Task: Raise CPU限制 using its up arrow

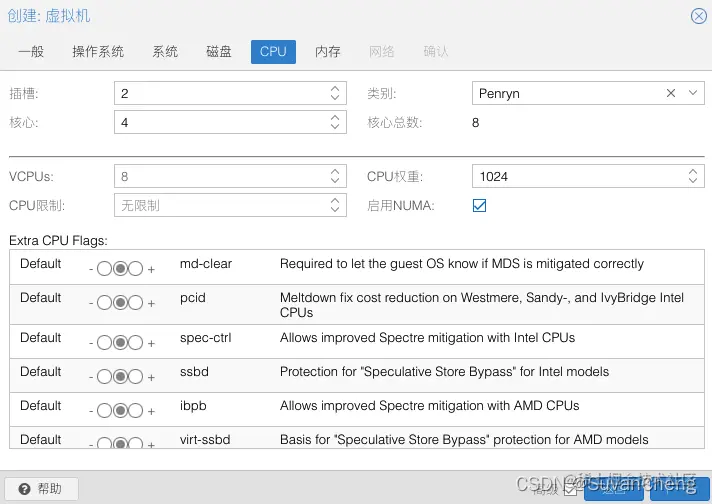Action: click(x=335, y=201)
